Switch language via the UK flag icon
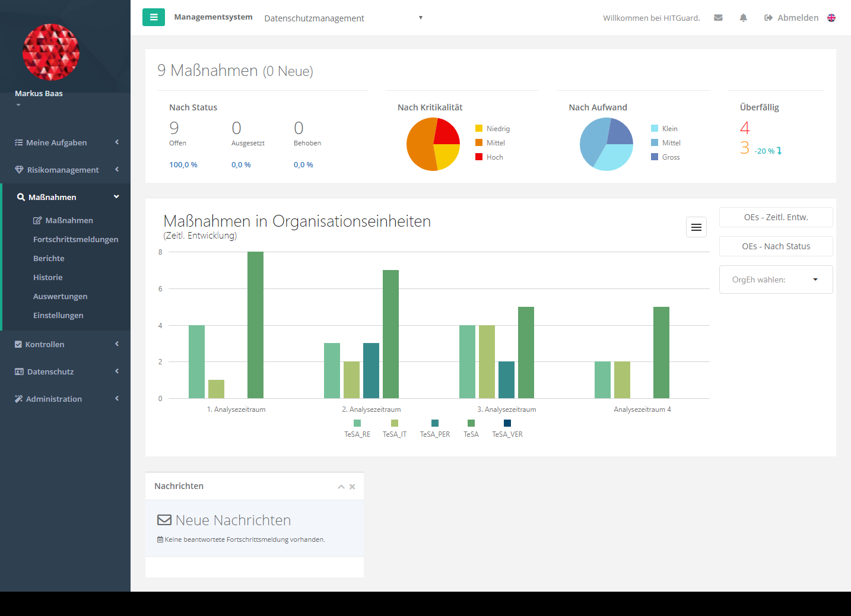This screenshot has width=851, height=616. 831,18
